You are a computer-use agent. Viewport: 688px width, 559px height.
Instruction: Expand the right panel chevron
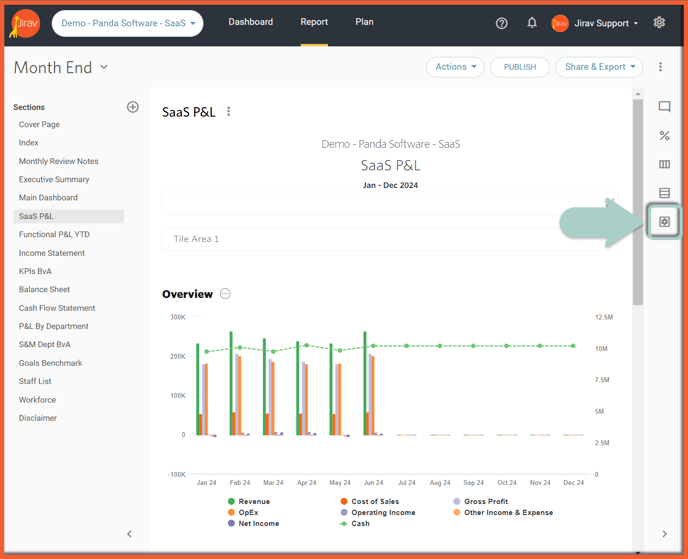click(664, 534)
